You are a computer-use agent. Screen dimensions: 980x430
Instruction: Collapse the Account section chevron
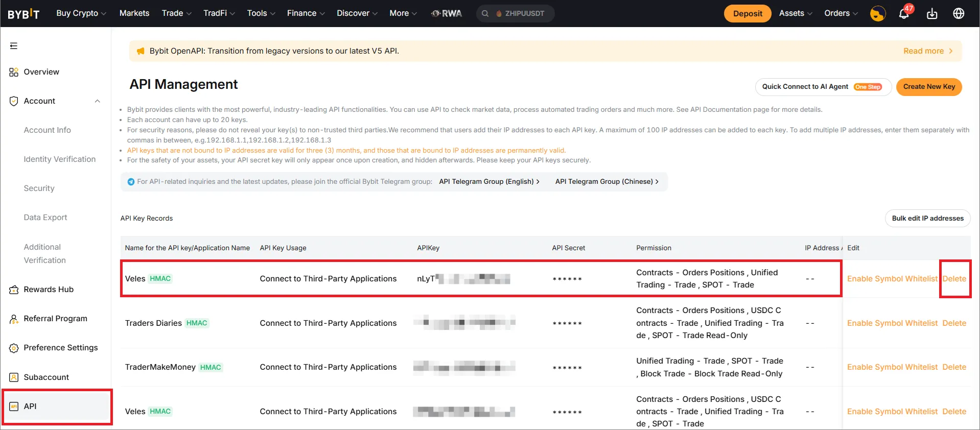point(97,101)
